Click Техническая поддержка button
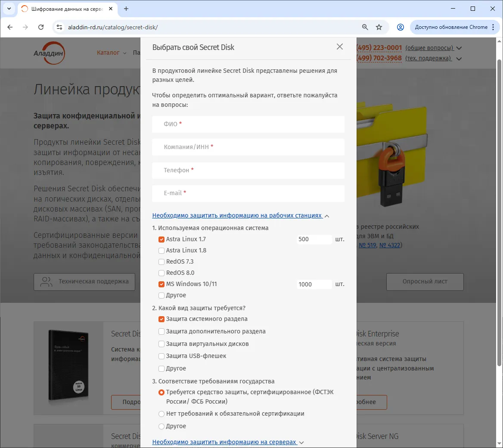Screen dimensions: 503x448 tap(84, 282)
